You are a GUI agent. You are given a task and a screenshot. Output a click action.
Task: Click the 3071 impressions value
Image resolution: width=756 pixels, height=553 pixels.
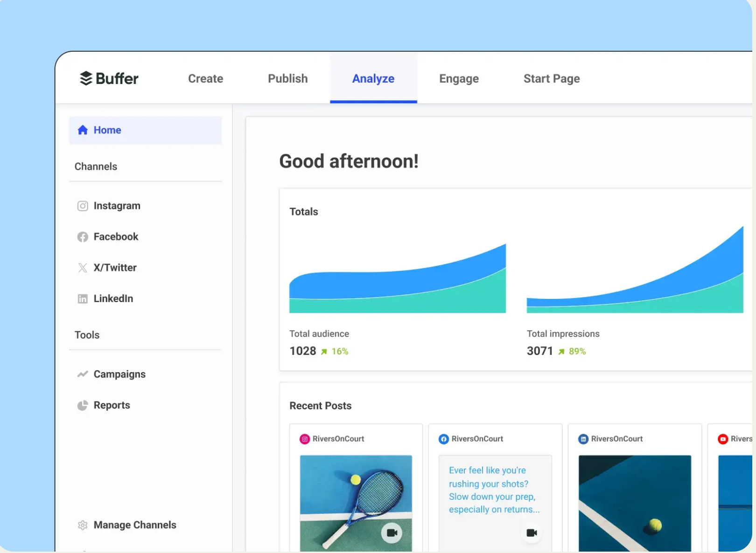pyautogui.click(x=540, y=351)
